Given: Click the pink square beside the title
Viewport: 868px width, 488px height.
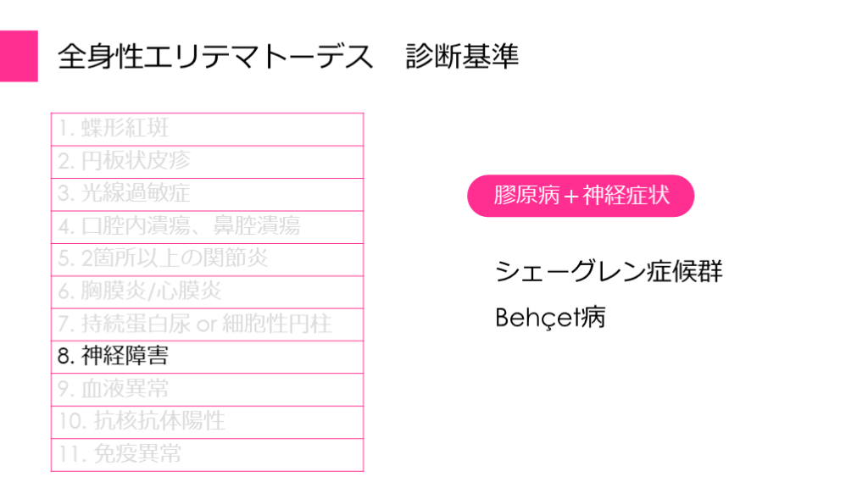Looking at the screenshot, I should click(x=19, y=56).
